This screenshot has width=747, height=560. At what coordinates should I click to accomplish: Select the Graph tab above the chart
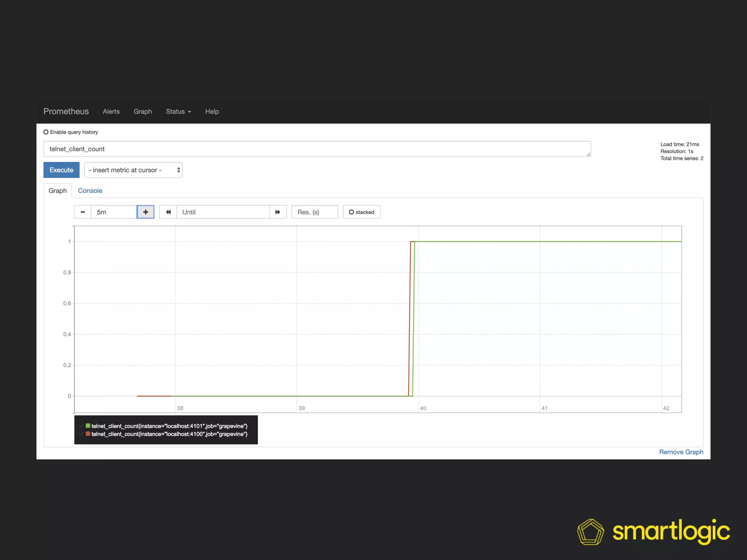[58, 191]
